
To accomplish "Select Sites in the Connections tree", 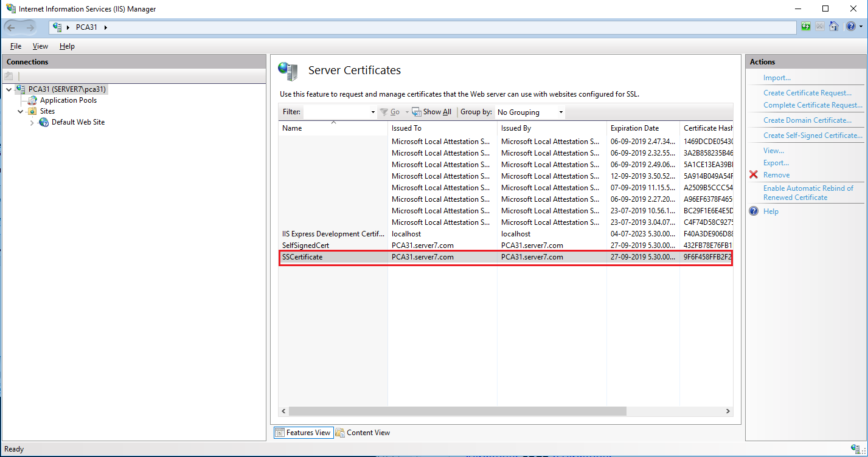I will pos(47,111).
